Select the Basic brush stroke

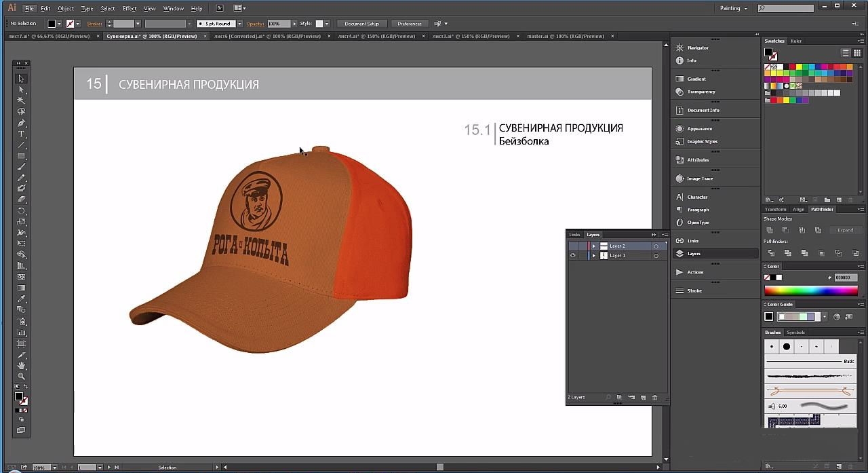pos(810,361)
